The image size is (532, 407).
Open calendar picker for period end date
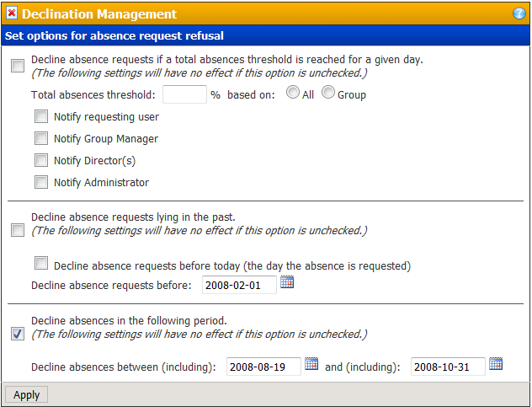[496, 364]
